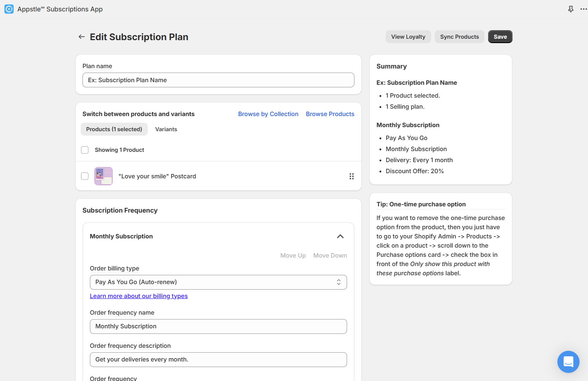Collapse the Monthly Subscription section chevron

340,237
